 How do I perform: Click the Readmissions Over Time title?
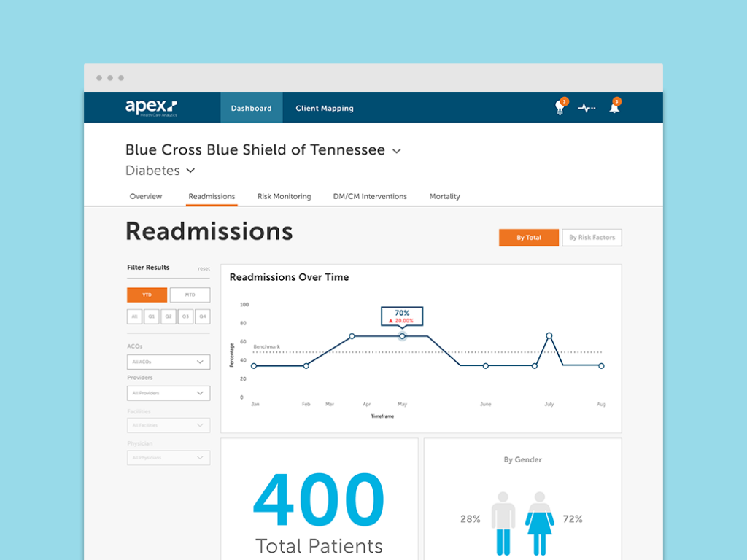pos(289,277)
